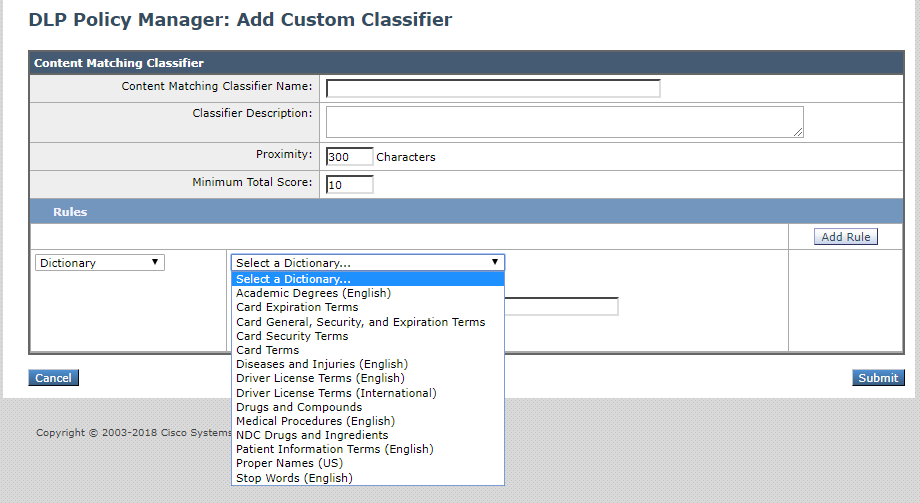Click the Rules section header

tap(466, 212)
